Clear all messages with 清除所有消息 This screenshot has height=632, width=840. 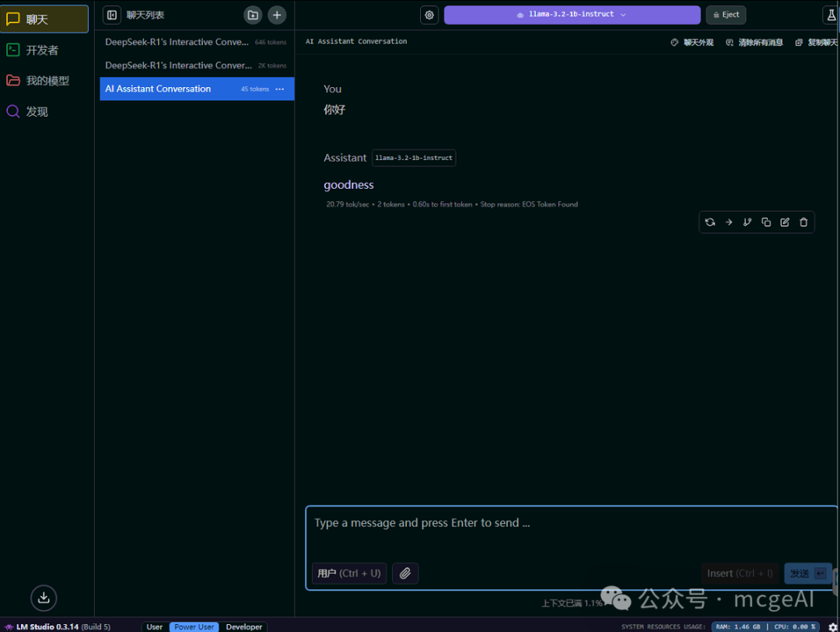pos(754,42)
